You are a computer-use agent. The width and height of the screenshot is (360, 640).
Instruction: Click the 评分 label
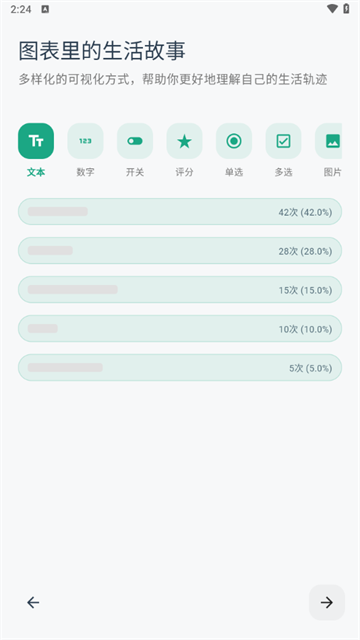(184, 172)
